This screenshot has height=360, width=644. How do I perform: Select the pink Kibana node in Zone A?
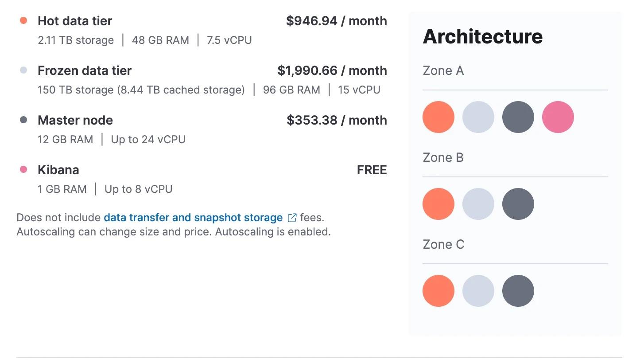tap(558, 117)
